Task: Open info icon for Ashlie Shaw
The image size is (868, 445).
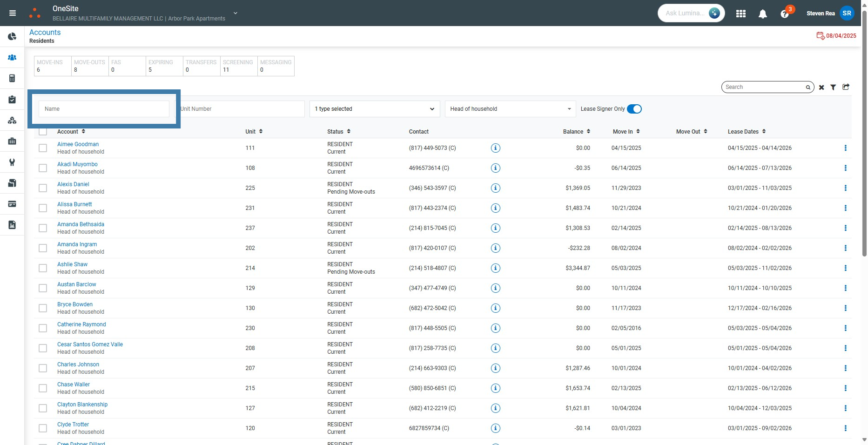Action: pos(496,268)
